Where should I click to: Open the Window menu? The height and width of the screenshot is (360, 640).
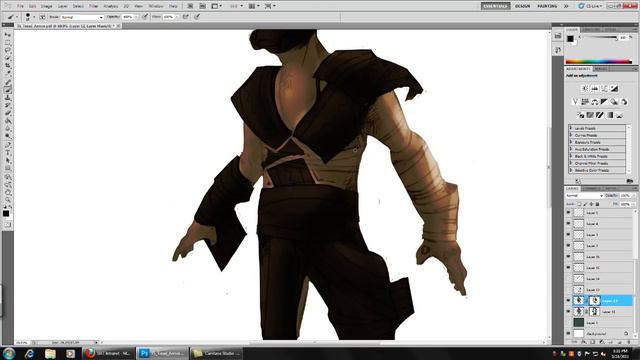coord(156,6)
